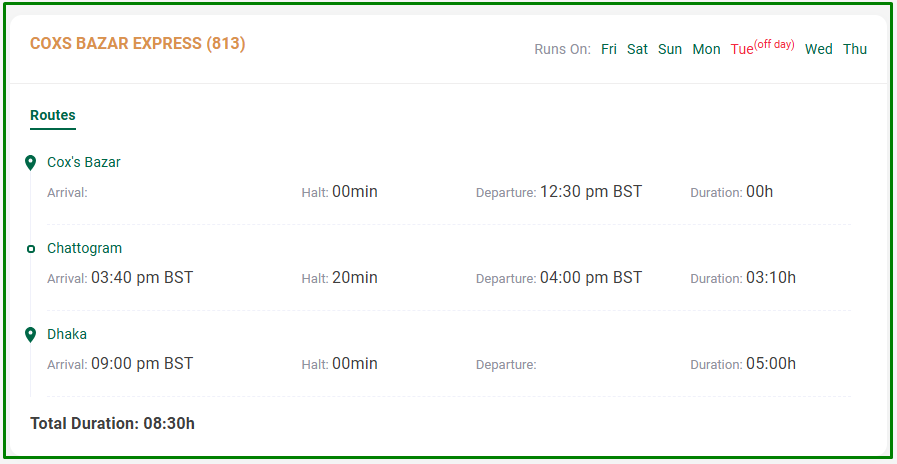Image resolution: width=897 pixels, height=464 pixels.
Task: Click the 12:30 pm BST departure time
Action: (591, 192)
